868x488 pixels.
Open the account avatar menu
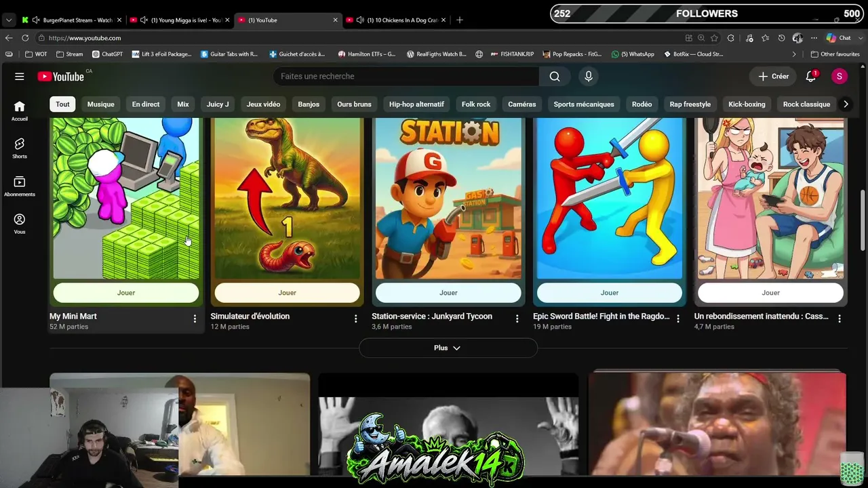coord(839,77)
